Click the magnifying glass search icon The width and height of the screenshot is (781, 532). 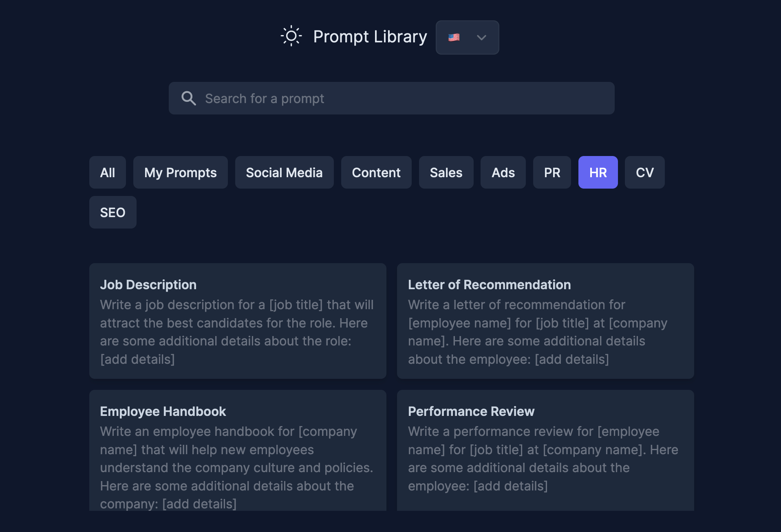coord(188,98)
